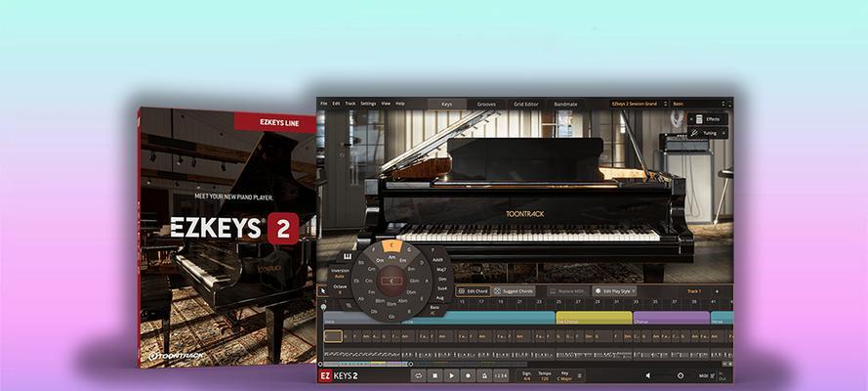Image resolution: width=868 pixels, height=391 pixels.
Task: Toggle the MIDI In/Out indicator
Action: point(722,376)
